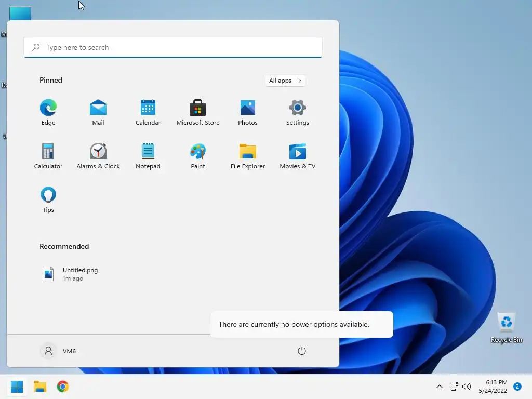
Task: Open Settings from the Start menu
Action: 298,112
